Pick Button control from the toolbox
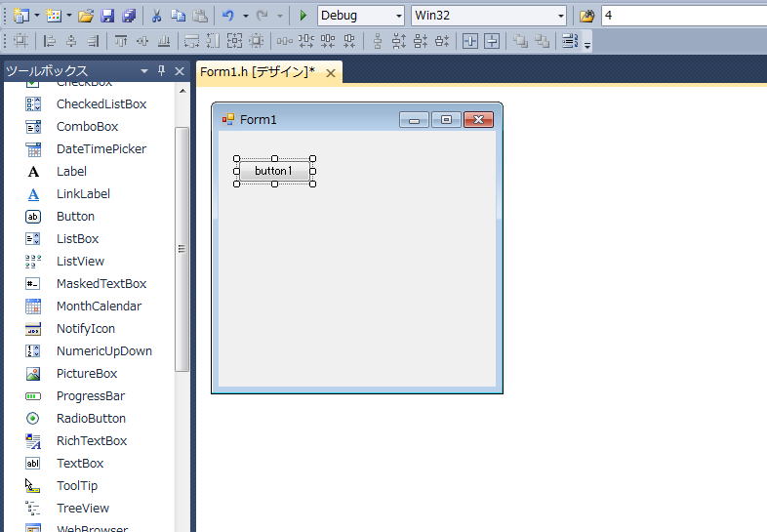This screenshot has height=532, width=767. (x=75, y=217)
